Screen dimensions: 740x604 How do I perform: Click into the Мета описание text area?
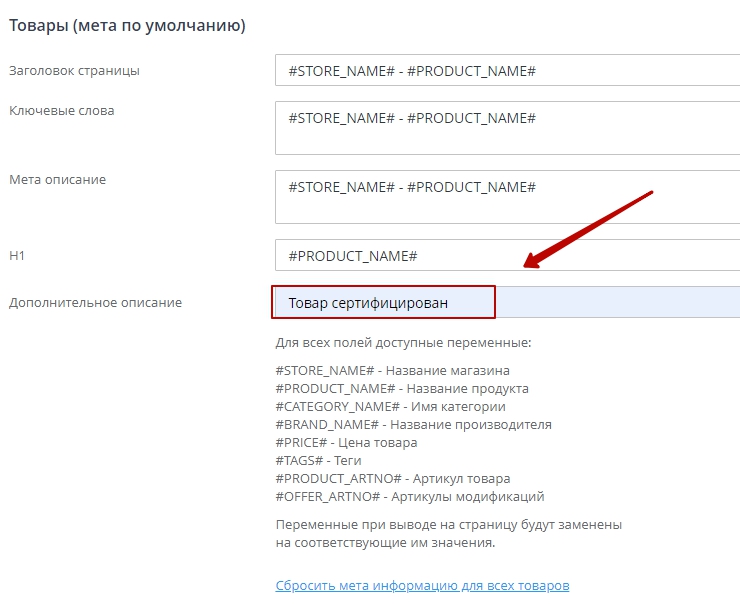point(506,196)
